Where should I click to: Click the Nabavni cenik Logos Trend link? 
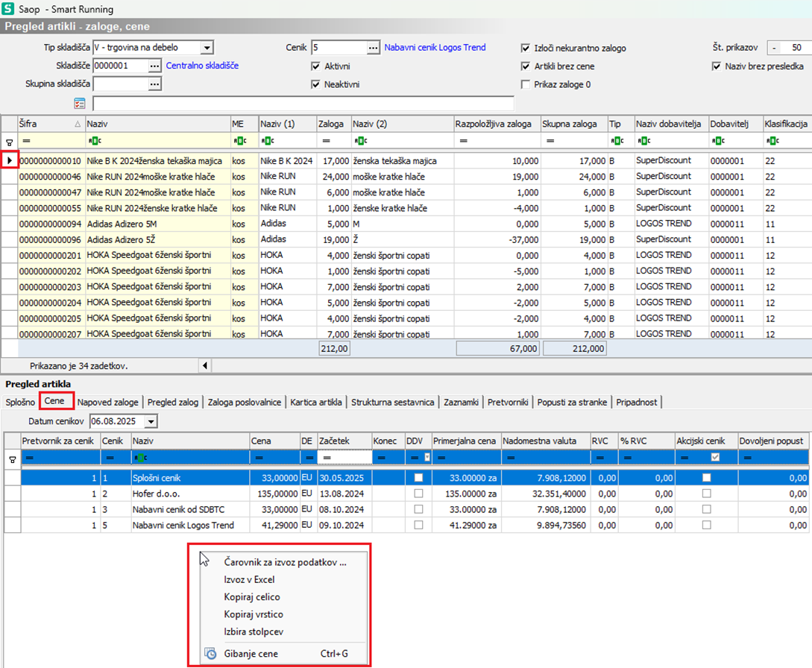coord(435,48)
